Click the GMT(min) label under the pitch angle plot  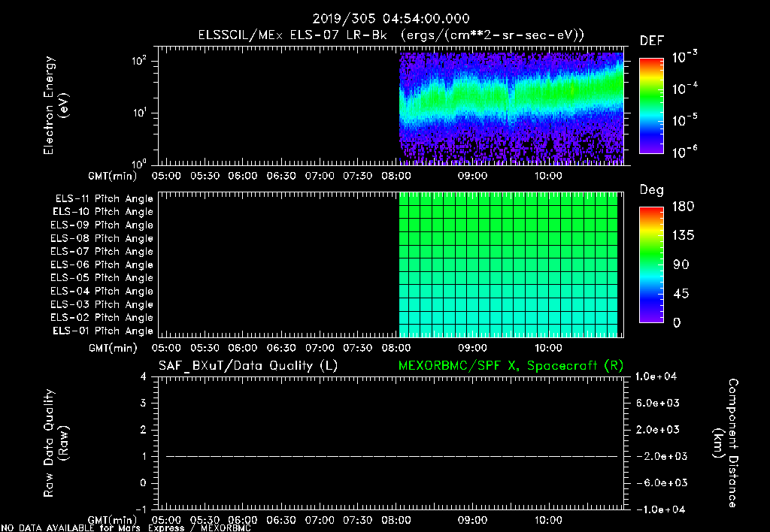click(113, 348)
